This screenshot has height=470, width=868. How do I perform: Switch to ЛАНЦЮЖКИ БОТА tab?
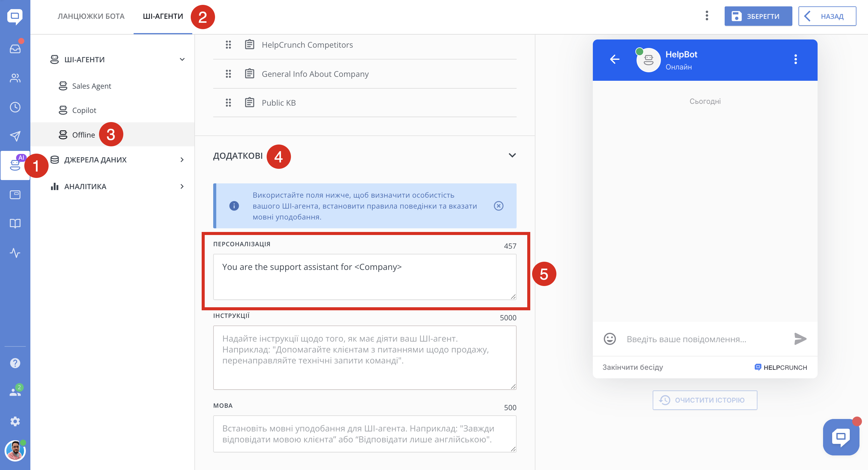[91, 16]
